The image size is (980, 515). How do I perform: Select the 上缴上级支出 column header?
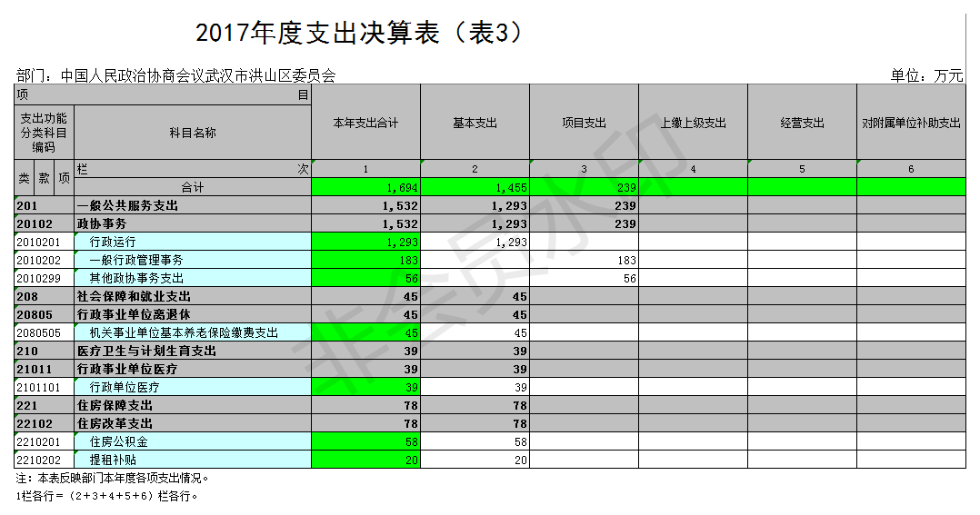pyautogui.click(x=693, y=123)
